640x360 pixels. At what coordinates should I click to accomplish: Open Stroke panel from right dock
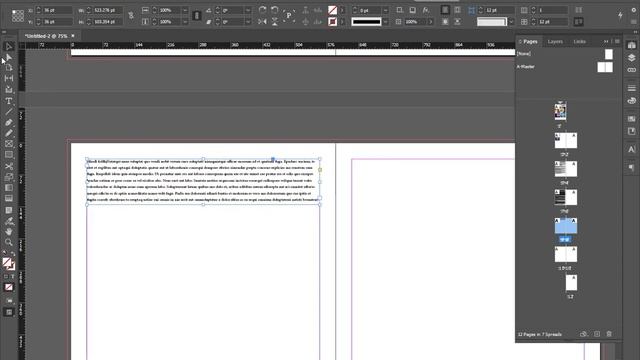click(631, 88)
